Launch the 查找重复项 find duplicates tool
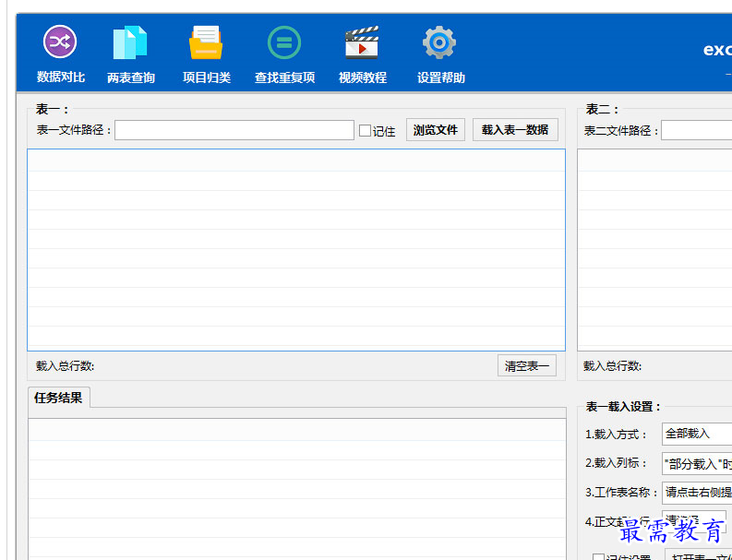 pos(284,54)
